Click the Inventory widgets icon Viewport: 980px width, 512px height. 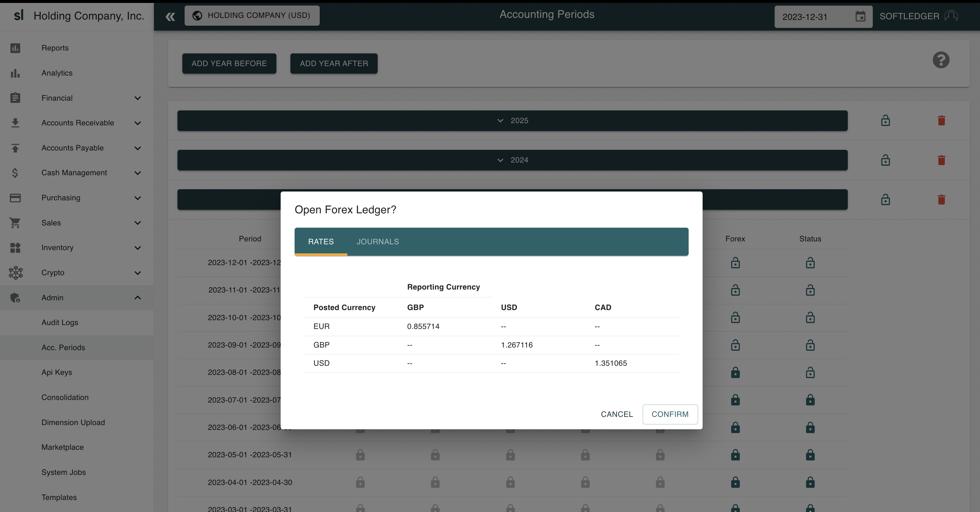pos(15,248)
